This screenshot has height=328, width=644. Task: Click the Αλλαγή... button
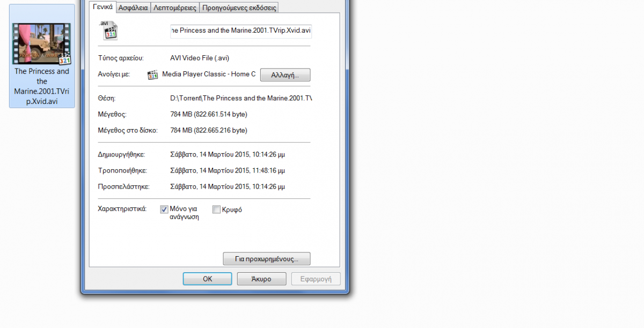285,75
